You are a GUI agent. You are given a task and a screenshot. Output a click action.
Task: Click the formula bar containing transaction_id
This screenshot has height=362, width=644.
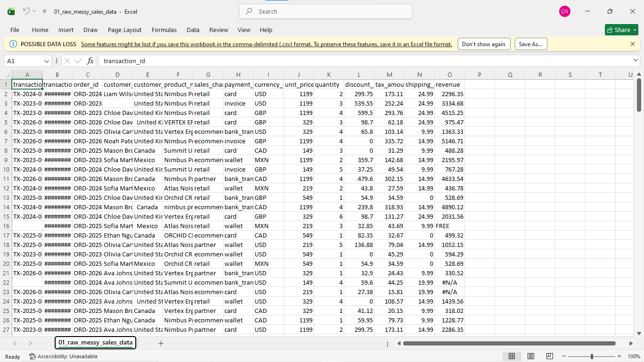[364, 61]
